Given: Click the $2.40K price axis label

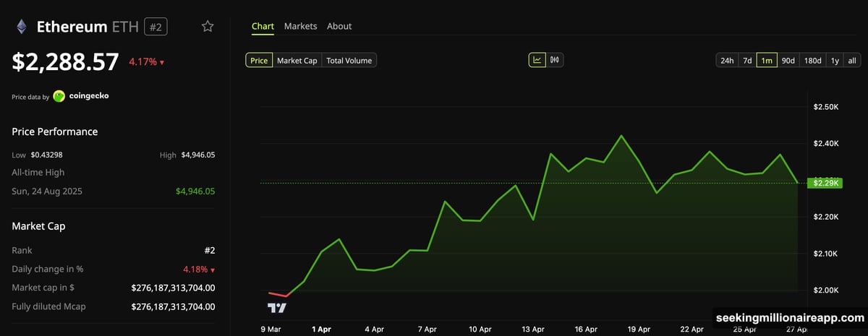Looking at the screenshot, I should pos(826,144).
